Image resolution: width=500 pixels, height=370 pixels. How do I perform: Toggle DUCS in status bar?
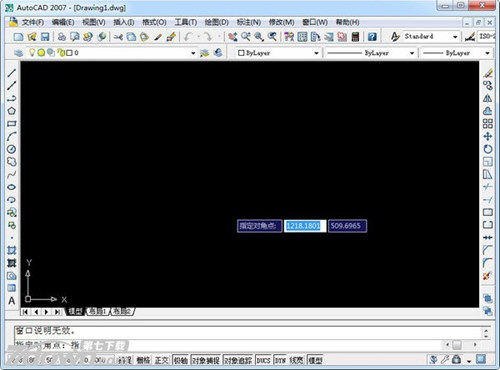tap(263, 360)
